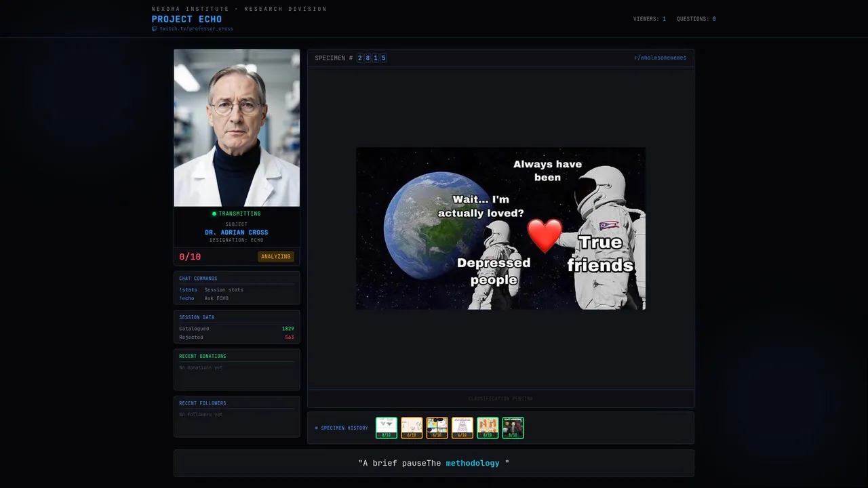Open yellow cartoon panel history thumbnail

pyautogui.click(x=437, y=428)
